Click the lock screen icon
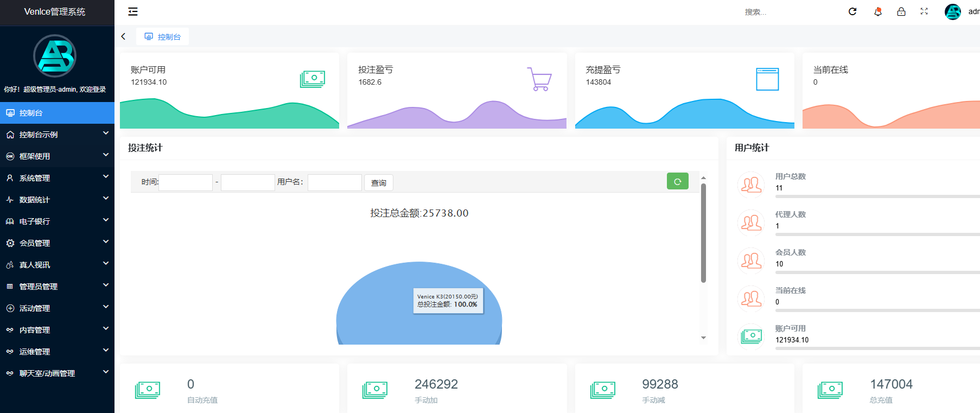Screen dimensions: 980x413 [x=901, y=11]
